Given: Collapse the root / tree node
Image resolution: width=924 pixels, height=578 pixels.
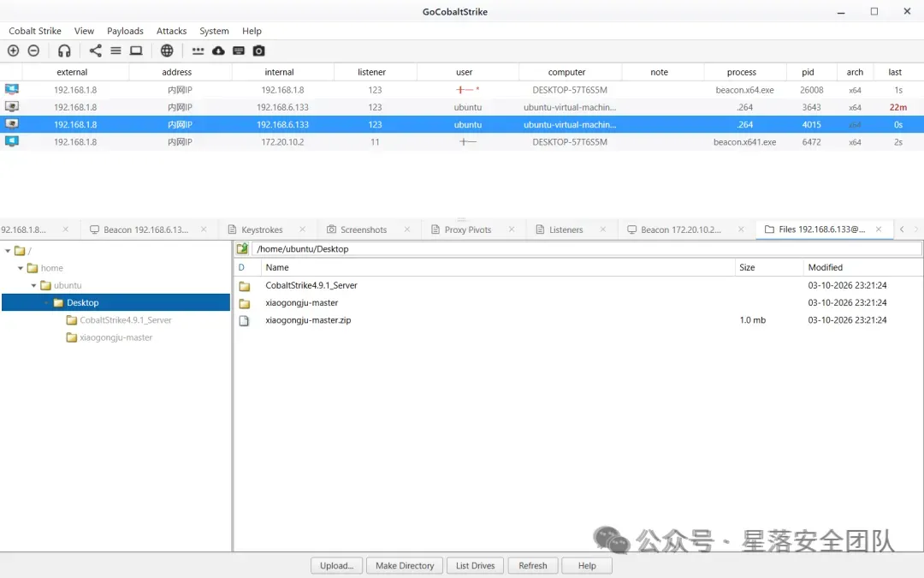Looking at the screenshot, I should coord(8,251).
